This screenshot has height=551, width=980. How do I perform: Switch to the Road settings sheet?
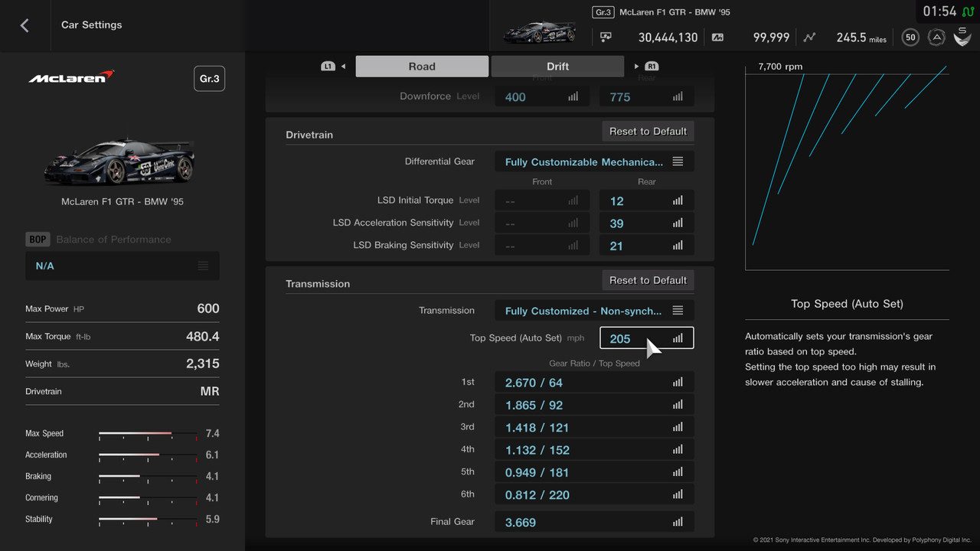(422, 67)
